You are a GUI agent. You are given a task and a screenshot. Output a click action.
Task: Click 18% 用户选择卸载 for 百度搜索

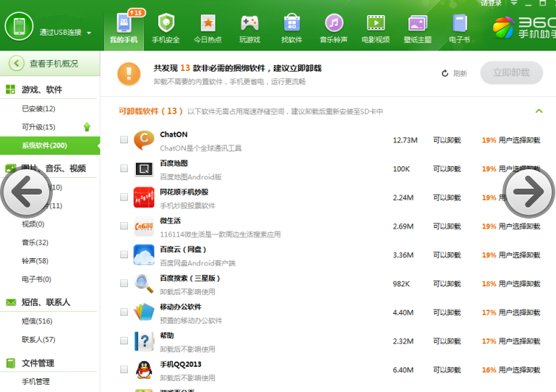[511, 284]
